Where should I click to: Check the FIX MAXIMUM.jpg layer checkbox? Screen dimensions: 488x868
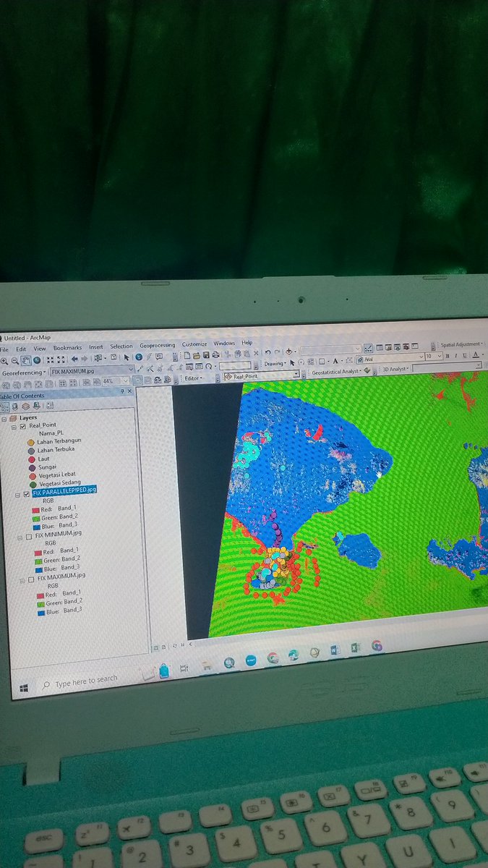(31, 580)
